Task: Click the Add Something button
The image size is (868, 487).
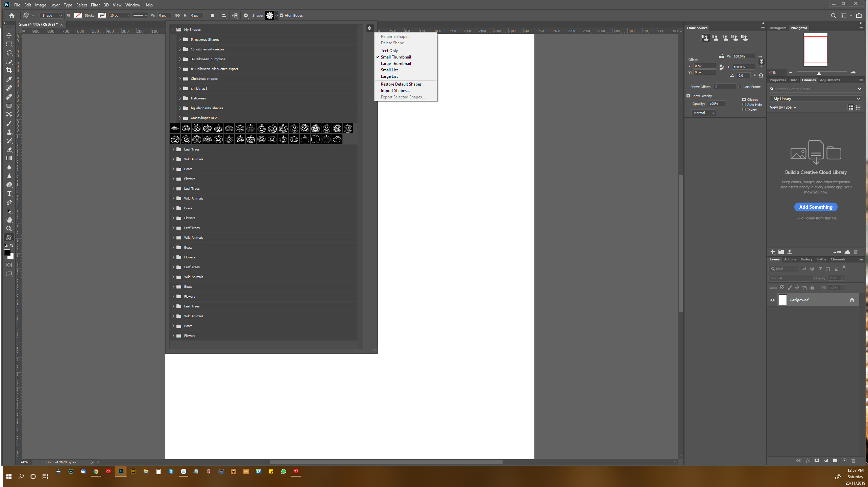Action: (x=816, y=207)
